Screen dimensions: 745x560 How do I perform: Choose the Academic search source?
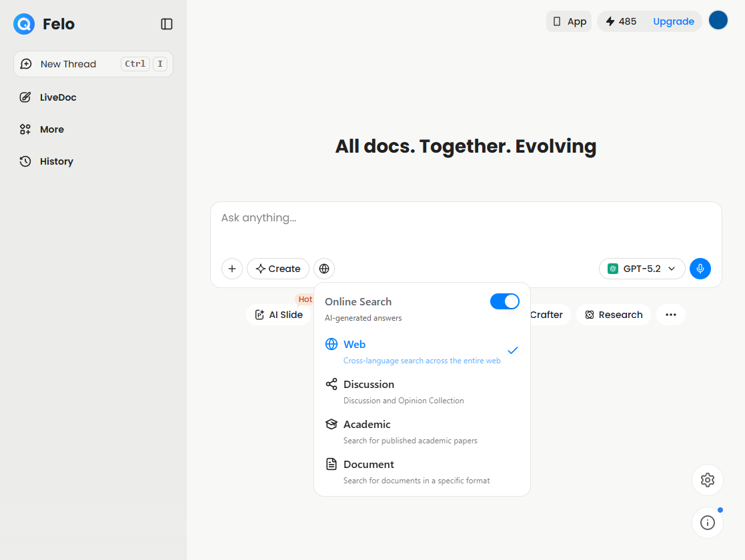(366, 424)
